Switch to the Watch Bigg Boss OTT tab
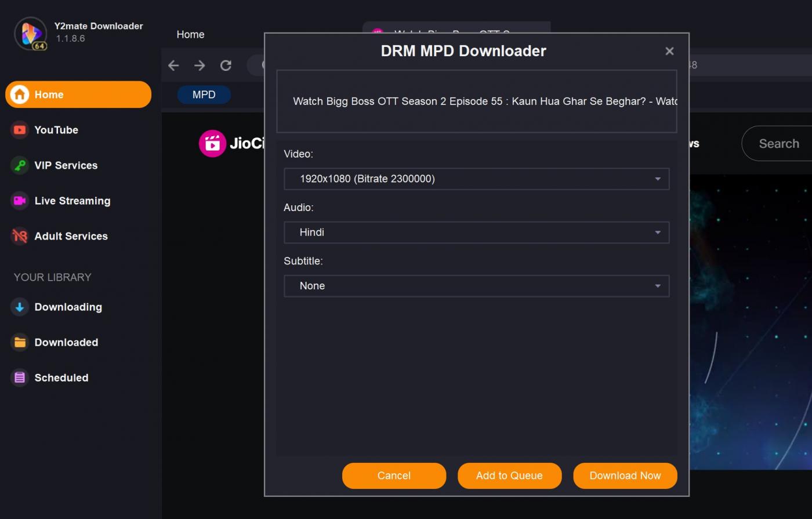 456,28
